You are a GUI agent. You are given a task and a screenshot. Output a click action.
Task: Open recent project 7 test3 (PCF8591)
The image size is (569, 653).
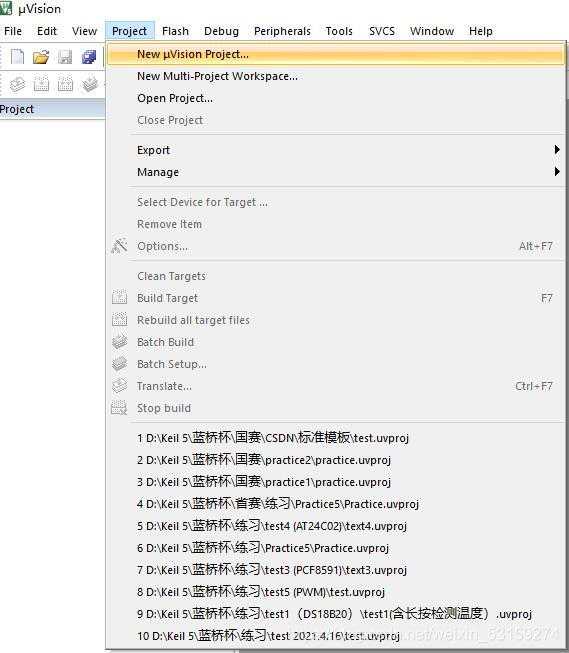point(336,570)
